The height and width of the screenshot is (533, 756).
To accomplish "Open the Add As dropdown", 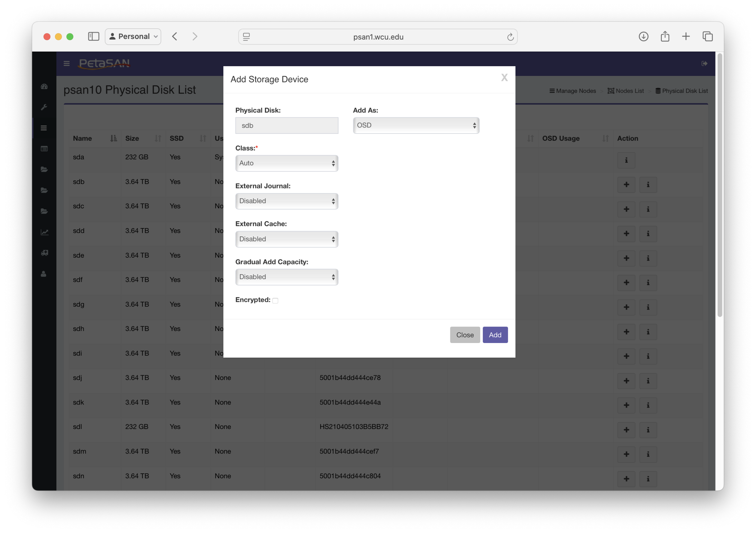I will (416, 126).
